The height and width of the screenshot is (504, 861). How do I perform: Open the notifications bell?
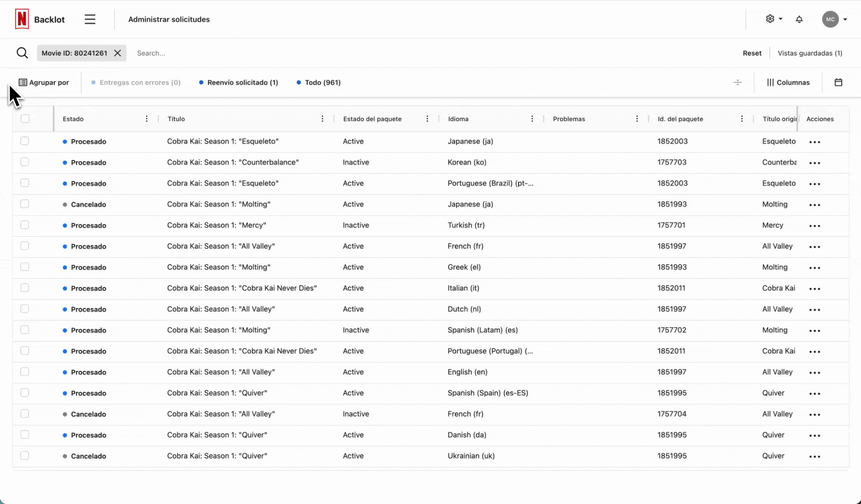tap(799, 19)
